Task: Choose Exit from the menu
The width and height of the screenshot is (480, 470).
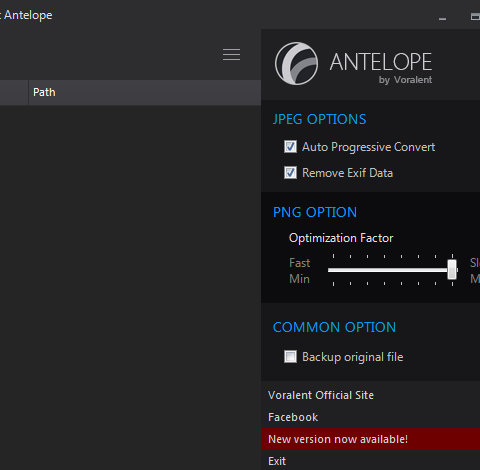Action: pos(277,461)
